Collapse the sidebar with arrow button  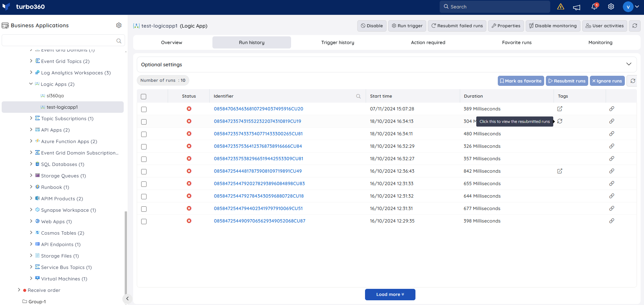(x=127, y=299)
